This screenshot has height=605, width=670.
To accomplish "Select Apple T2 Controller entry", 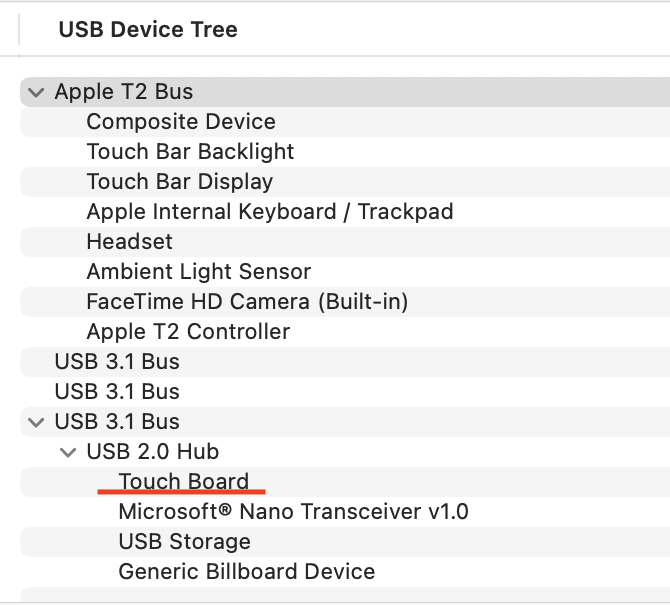I will [188, 332].
